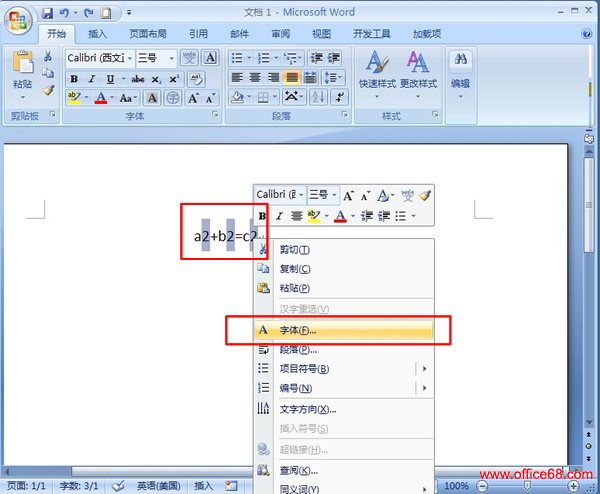
Task: Open the ribbon font name dropdown
Action: click(130, 58)
